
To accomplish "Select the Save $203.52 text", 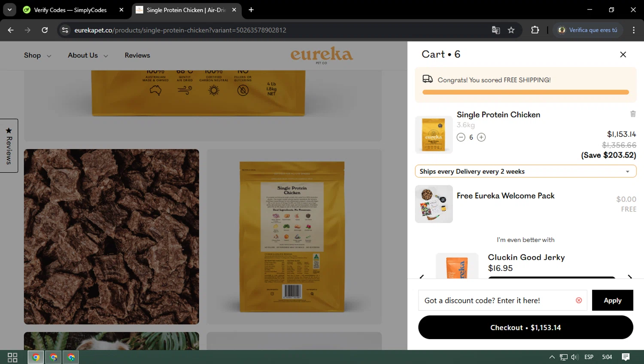I will point(608,155).
